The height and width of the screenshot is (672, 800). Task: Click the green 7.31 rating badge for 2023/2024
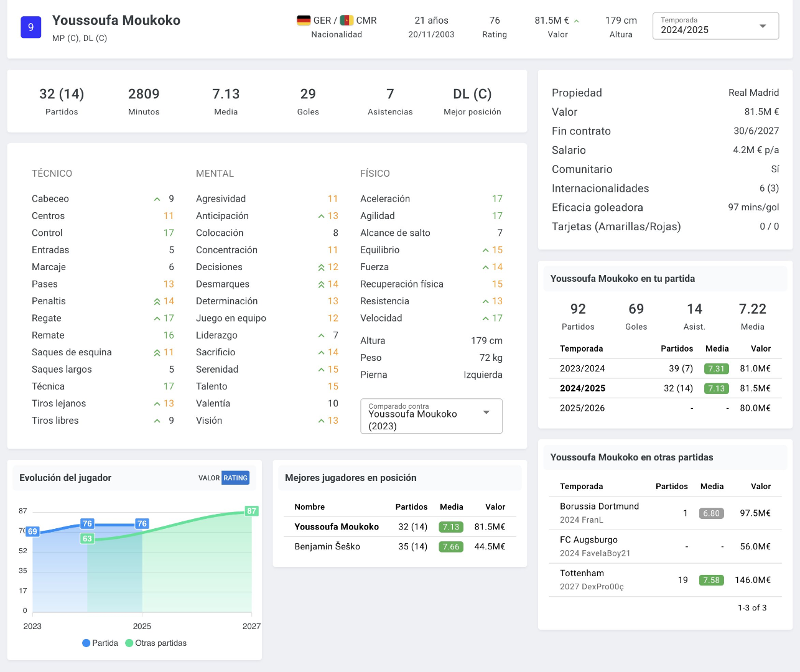pyautogui.click(x=717, y=368)
